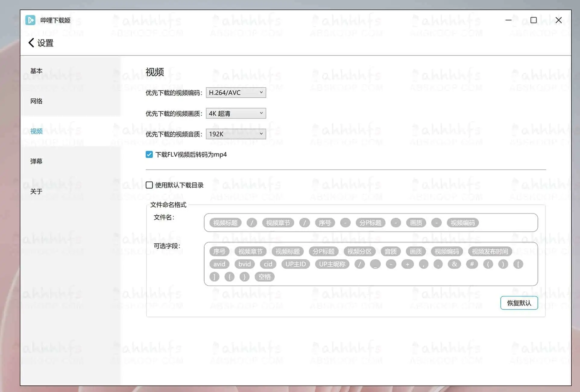
Task: Click the 关于 about page icon
Action: pos(37,191)
